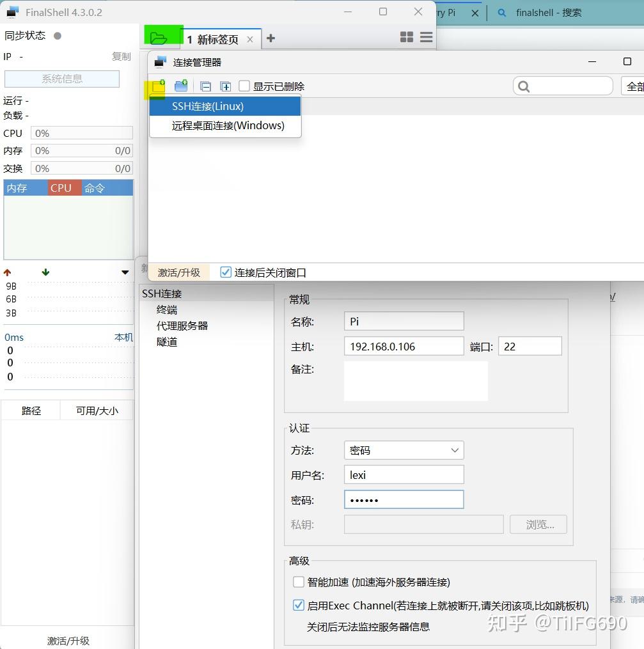644x649 pixels.
Task: Click the 复制 link to copy IP
Action: [122, 56]
